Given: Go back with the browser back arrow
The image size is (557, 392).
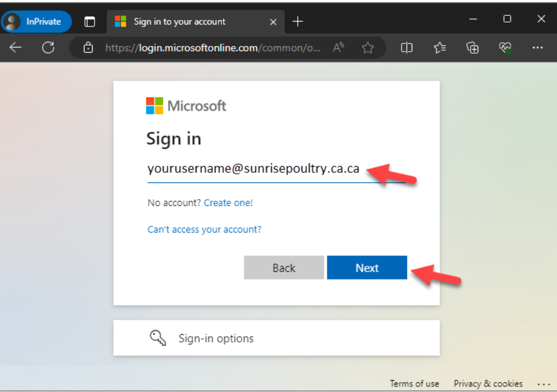Looking at the screenshot, I should point(16,48).
